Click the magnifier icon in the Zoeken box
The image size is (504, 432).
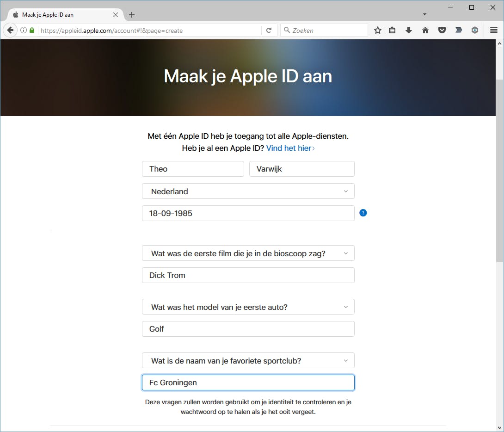[287, 30]
